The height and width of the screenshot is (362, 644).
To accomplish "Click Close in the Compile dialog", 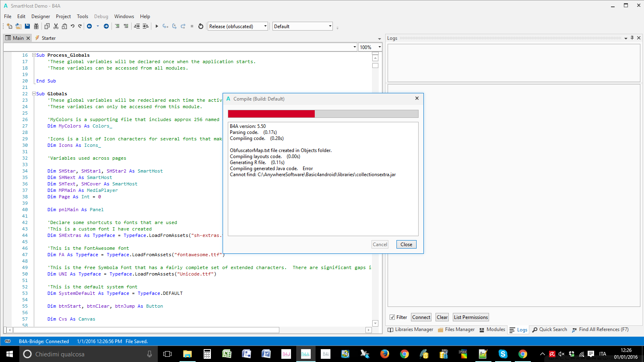I will tap(406, 245).
